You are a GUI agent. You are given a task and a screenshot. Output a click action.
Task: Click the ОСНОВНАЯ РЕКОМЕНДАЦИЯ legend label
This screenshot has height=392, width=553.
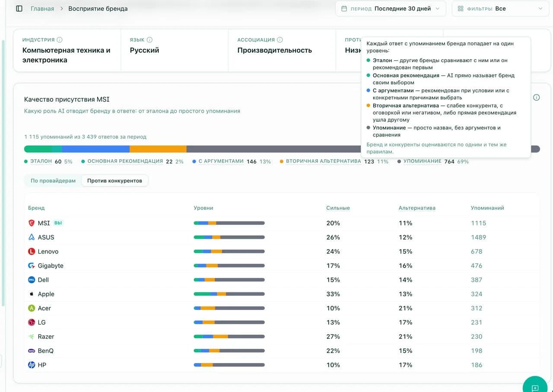pos(125,161)
